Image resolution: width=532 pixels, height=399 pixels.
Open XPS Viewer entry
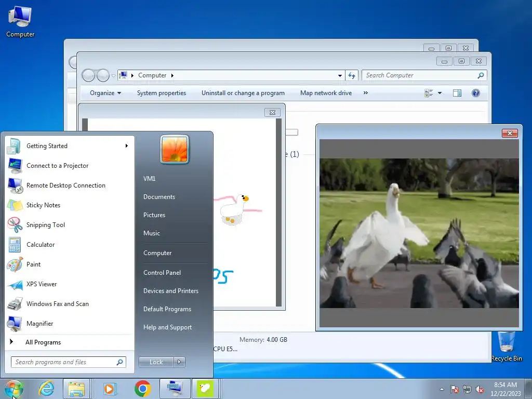point(70,284)
